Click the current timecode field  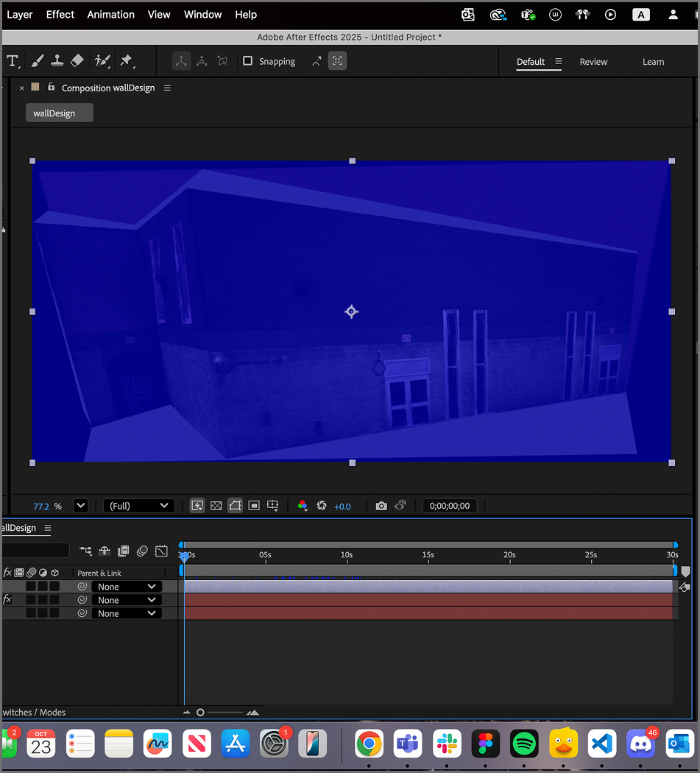(449, 506)
